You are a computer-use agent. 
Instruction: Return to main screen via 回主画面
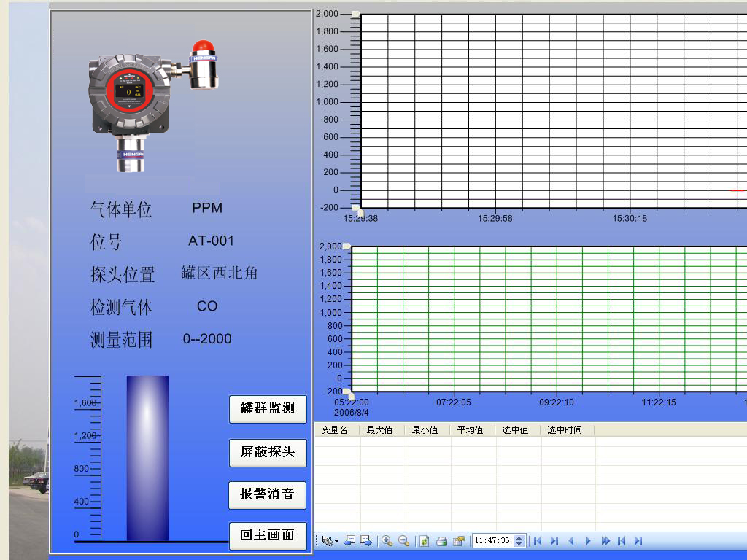pos(268,536)
